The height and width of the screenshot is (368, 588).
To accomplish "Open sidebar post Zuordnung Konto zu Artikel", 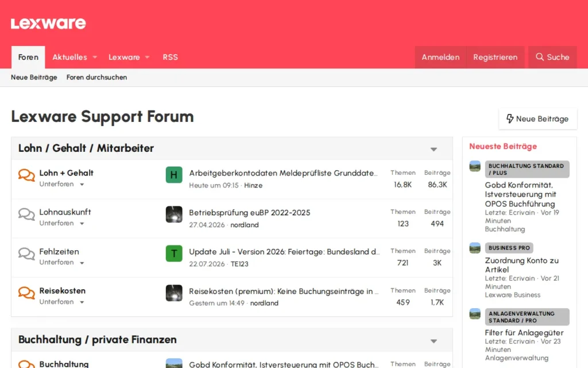I will (x=521, y=264).
